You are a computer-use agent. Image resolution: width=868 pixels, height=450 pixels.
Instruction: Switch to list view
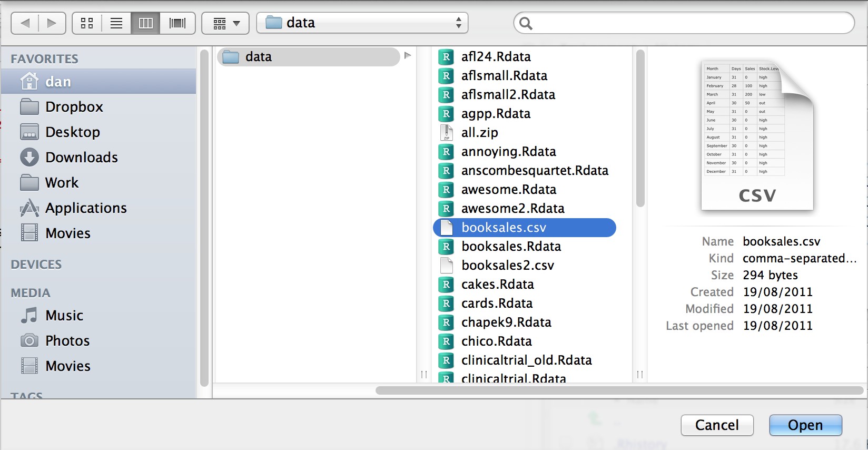pos(116,23)
